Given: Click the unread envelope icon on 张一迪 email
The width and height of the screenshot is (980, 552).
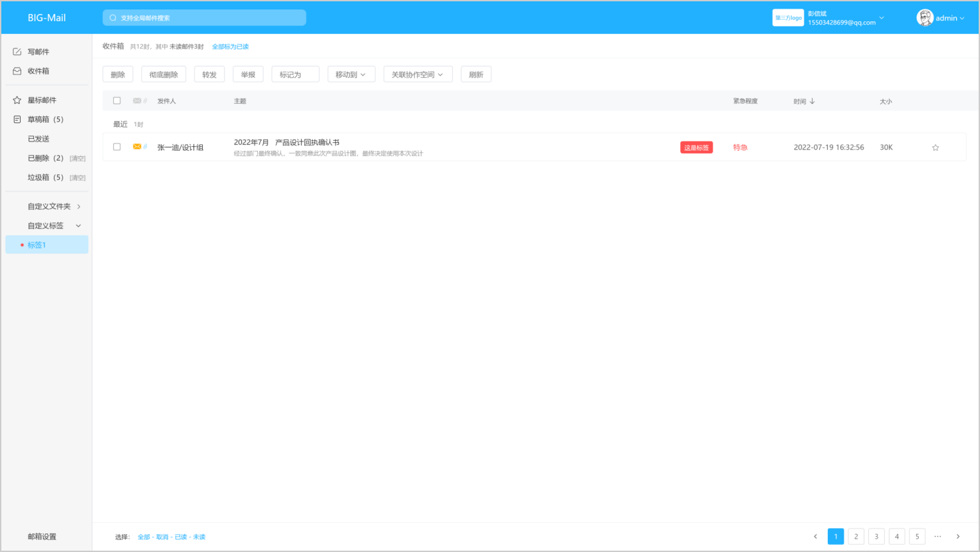Looking at the screenshot, I should 137,147.
